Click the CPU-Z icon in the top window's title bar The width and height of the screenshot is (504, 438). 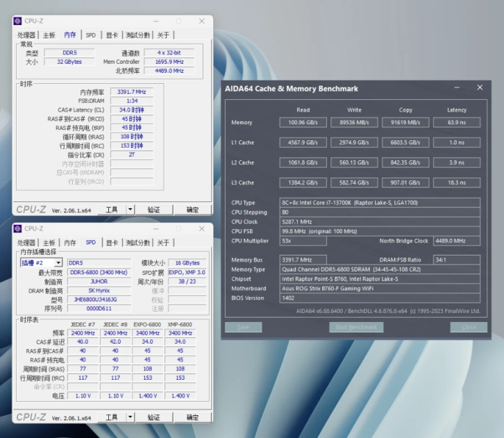pos(17,21)
